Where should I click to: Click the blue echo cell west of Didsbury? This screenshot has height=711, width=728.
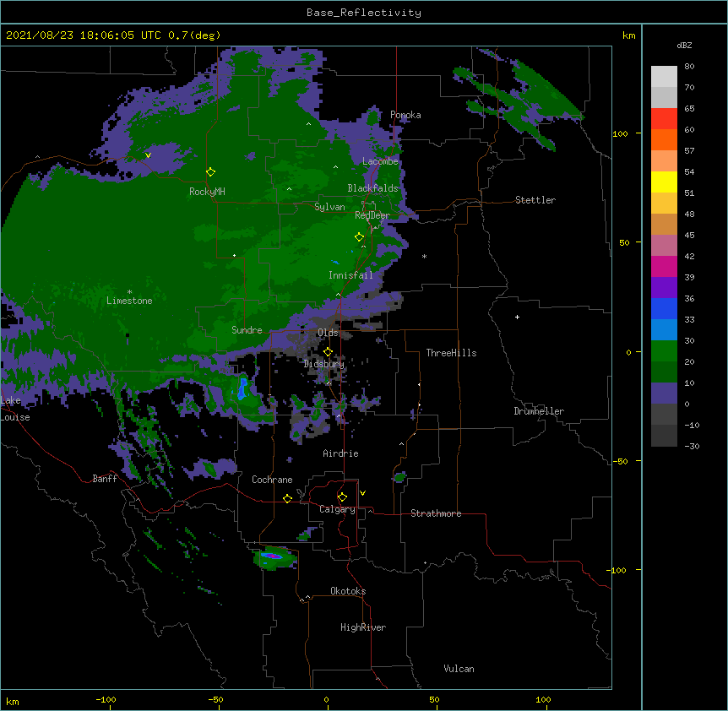coord(242,389)
